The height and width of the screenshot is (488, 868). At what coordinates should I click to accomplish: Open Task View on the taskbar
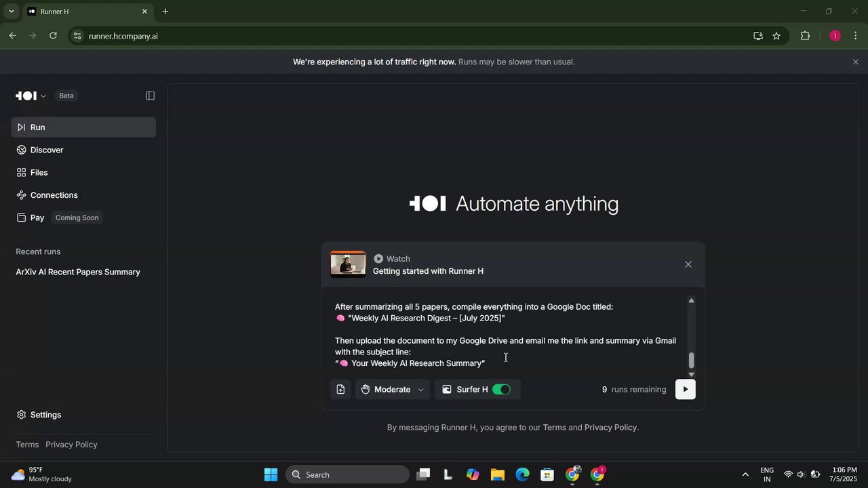[424, 474]
